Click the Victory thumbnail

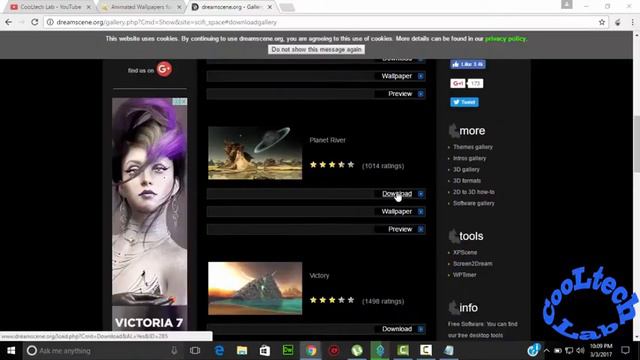(255, 289)
